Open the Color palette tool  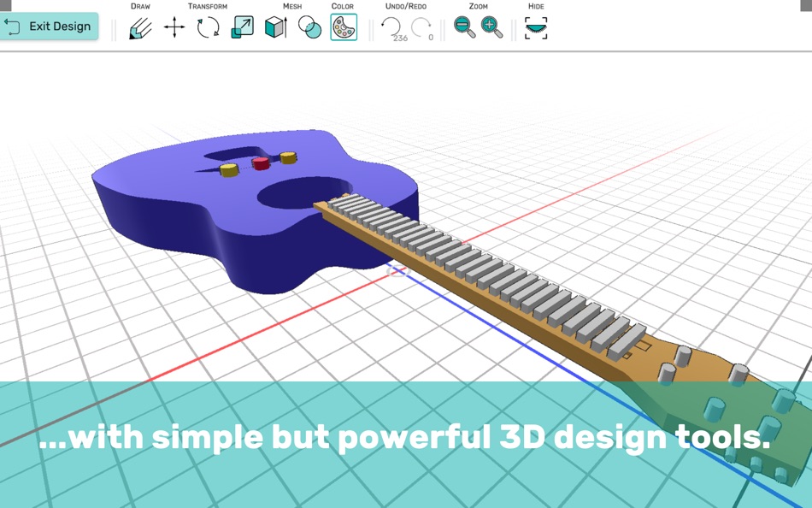coord(344,27)
